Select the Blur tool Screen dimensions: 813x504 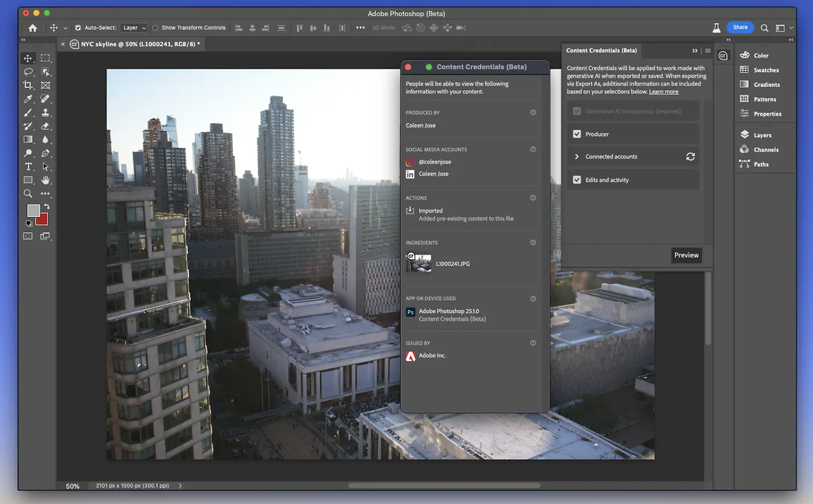click(45, 139)
